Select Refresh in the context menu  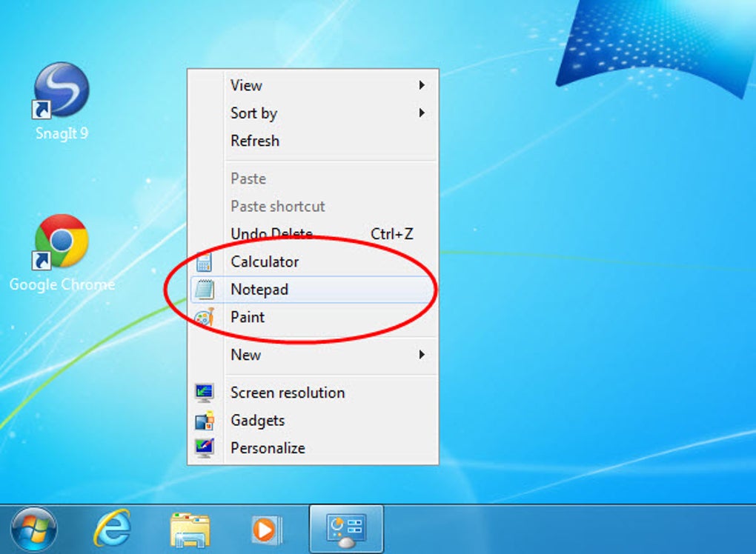click(x=313, y=141)
